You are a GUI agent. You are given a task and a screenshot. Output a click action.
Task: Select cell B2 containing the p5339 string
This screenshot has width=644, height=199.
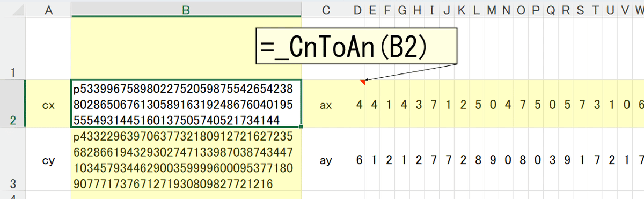[186, 104]
